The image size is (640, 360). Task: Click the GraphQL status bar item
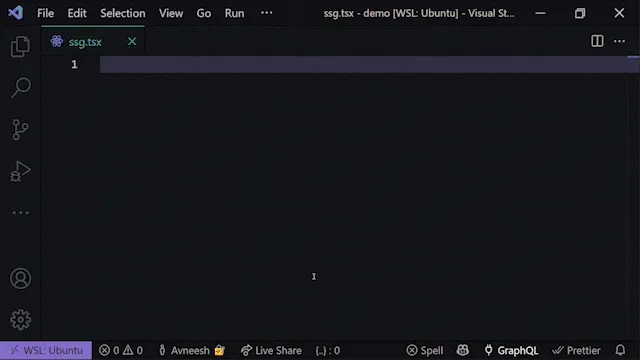[511, 350]
